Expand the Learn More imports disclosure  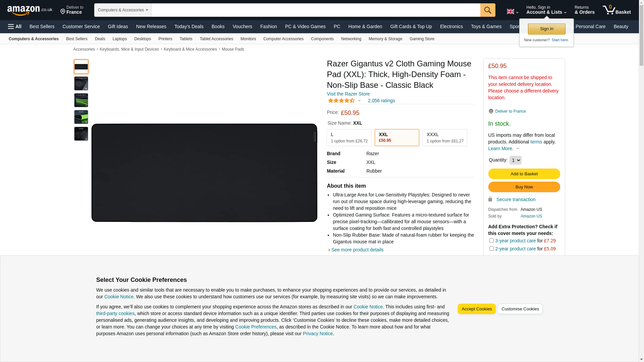pos(503,148)
